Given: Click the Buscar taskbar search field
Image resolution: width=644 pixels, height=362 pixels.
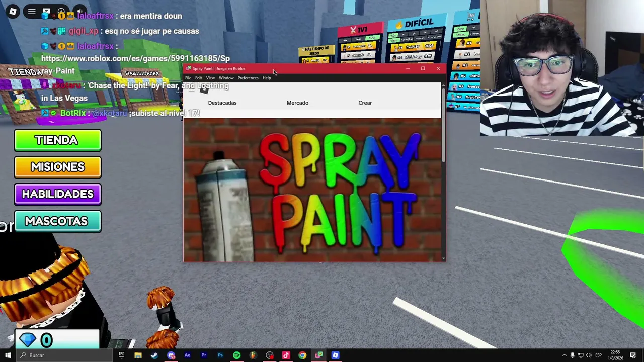Looking at the screenshot, I should 65,355.
